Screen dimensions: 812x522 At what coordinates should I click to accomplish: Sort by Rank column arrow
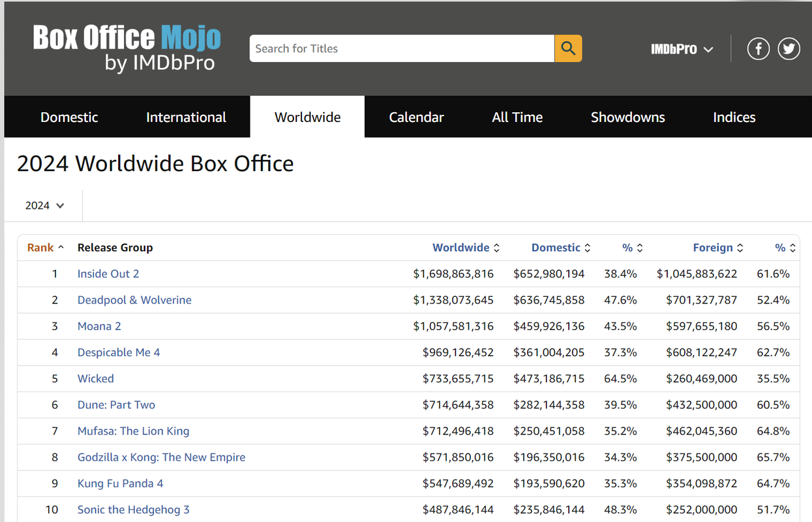(x=61, y=247)
